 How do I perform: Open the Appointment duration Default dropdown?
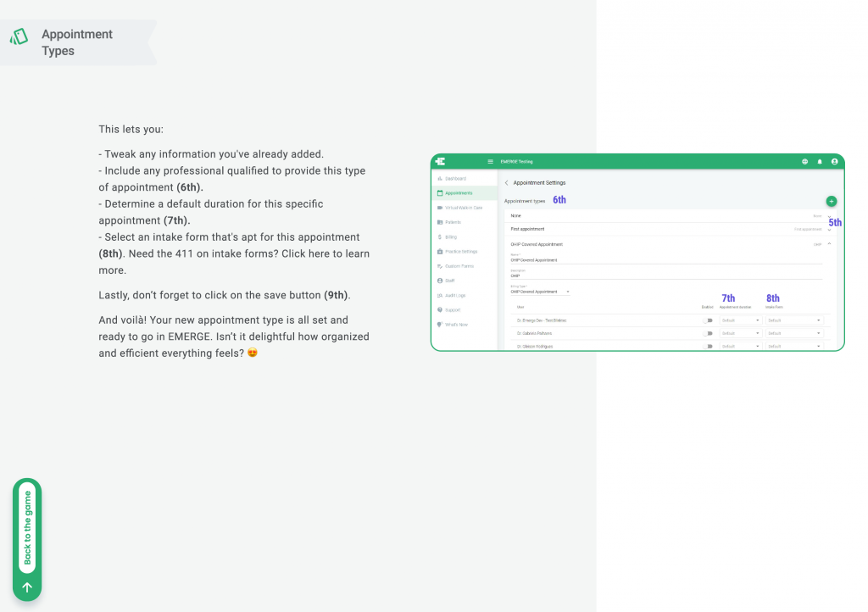tap(741, 320)
